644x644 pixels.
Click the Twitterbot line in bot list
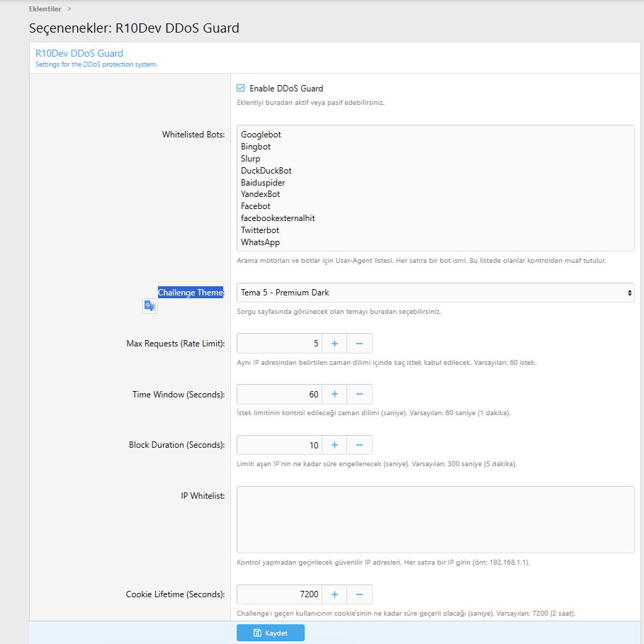coord(259,230)
